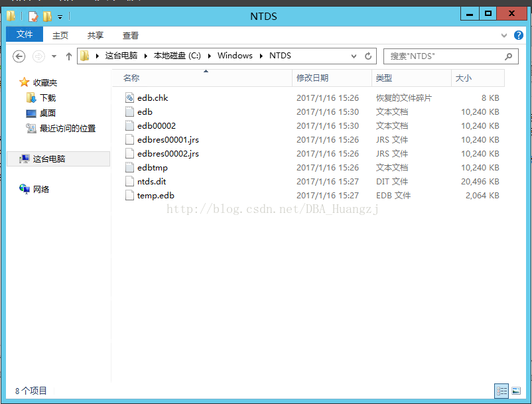The image size is (532, 404).
Task: Click 本地磁盘 (C:) breadcrumb segment
Action: (x=177, y=56)
